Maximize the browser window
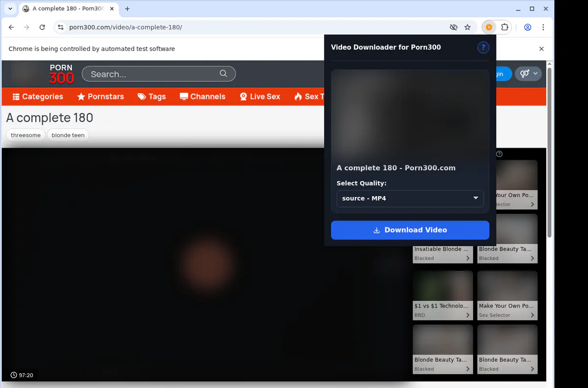Viewport: 588px width, 388px height. pos(532,9)
